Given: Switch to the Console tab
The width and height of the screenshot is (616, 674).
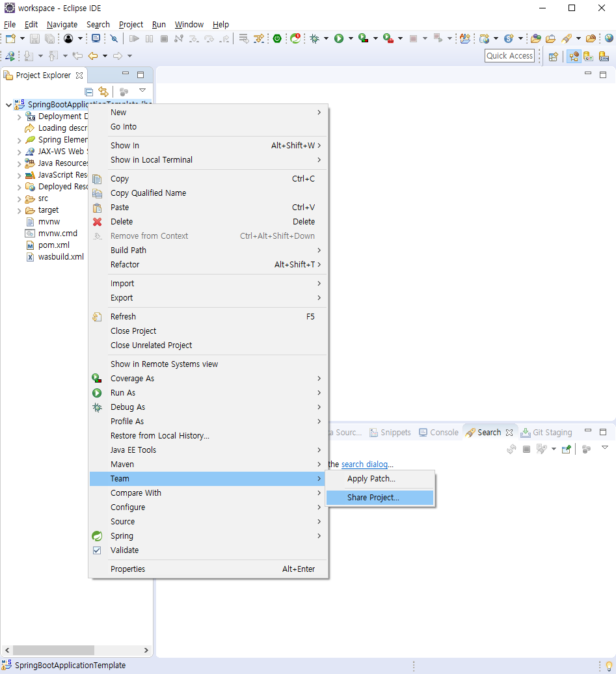Looking at the screenshot, I should pyautogui.click(x=439, y=433).
